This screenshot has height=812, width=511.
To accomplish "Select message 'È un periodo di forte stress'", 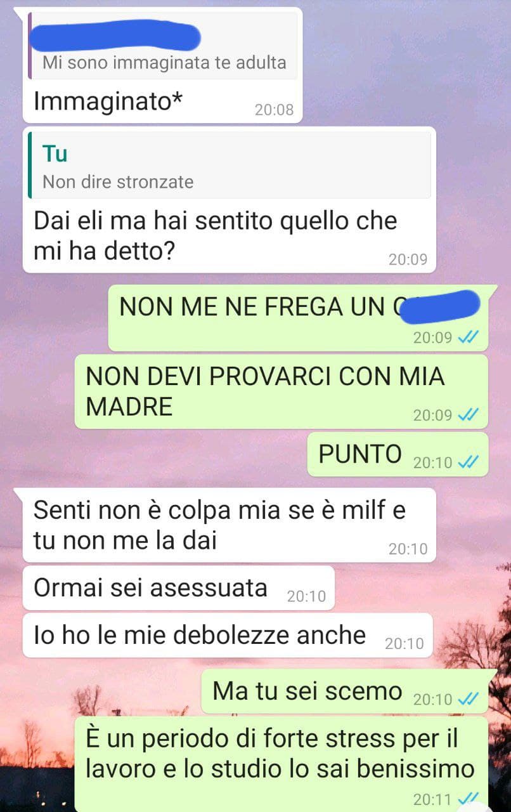I will [281, 764].
